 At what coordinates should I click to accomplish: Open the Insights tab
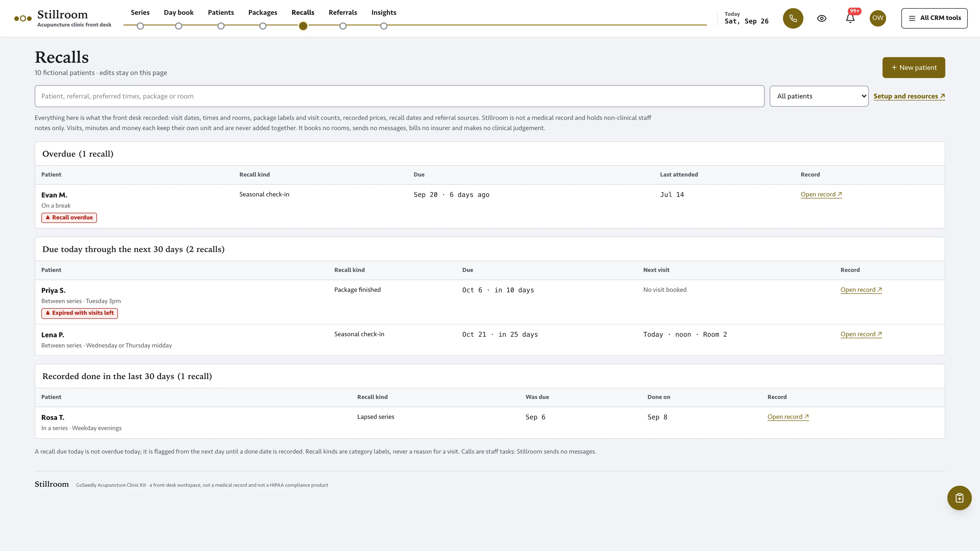(x=384, y=12)
